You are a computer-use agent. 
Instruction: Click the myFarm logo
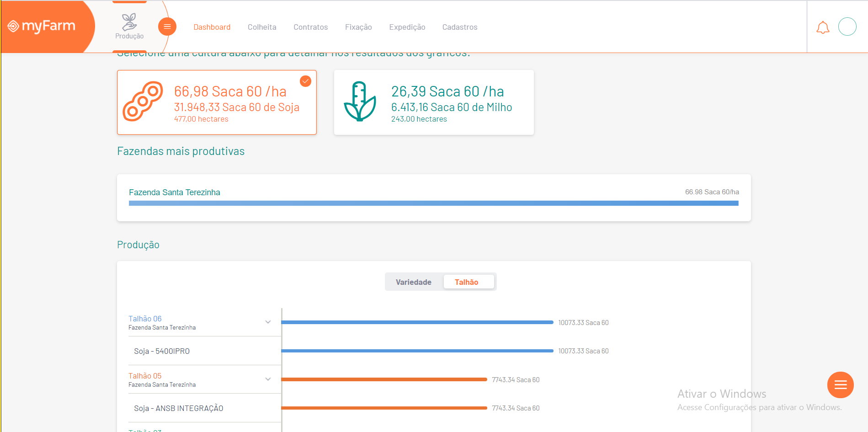41,26
